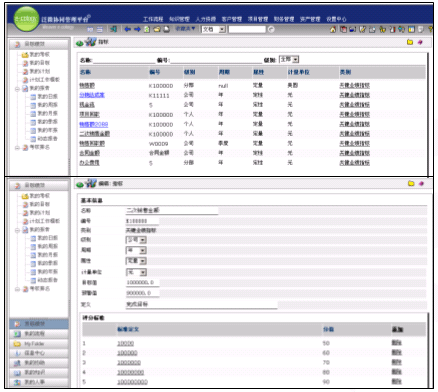438x392 pixels.
Task: Open the 10000 standard definition link
Action: click(125, 343)
